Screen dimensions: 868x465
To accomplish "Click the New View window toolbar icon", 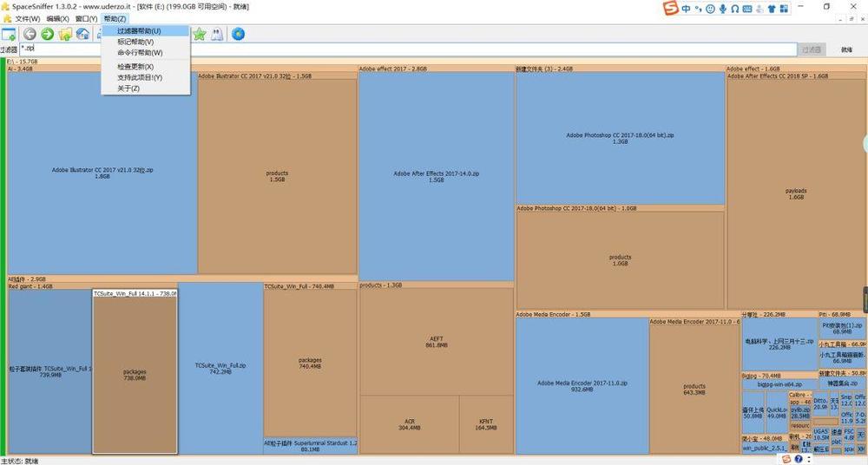I will click(9, 35).
